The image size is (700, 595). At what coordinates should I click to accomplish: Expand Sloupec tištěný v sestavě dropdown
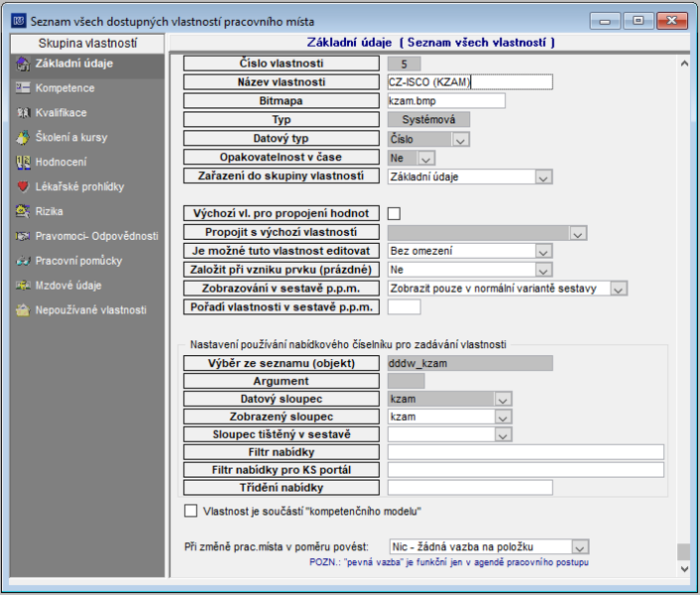coord(503,434)
